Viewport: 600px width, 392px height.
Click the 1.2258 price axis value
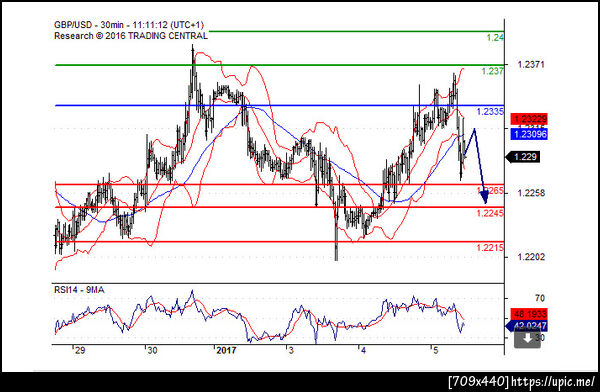531,193
